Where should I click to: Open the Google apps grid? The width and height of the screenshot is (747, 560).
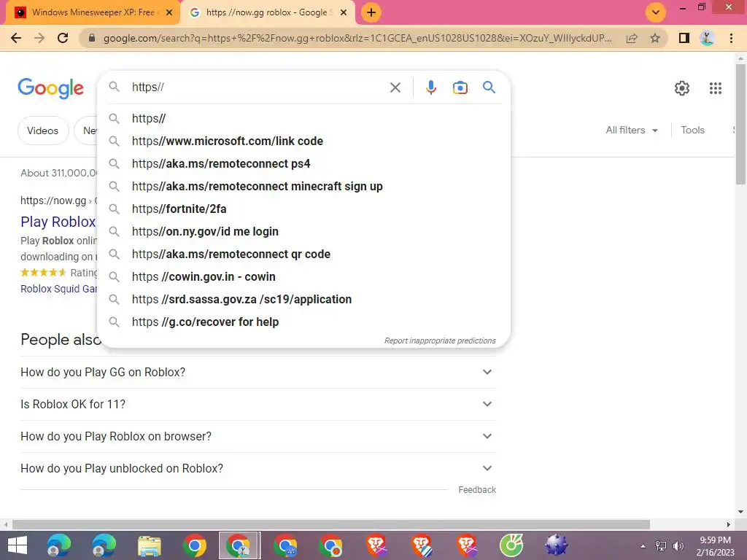tap(715, 88)
